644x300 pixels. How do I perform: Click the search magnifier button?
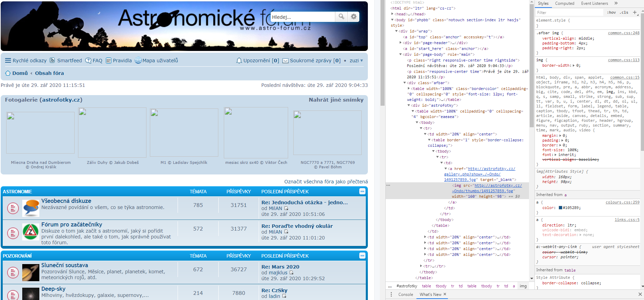pyautogui.click(x=341, y=17)
